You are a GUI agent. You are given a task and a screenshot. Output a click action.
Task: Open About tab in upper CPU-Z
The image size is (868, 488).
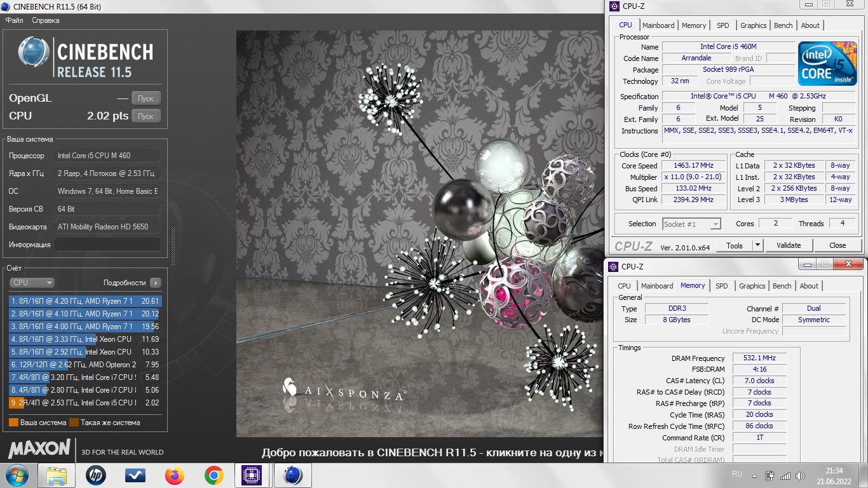(810, 25)
